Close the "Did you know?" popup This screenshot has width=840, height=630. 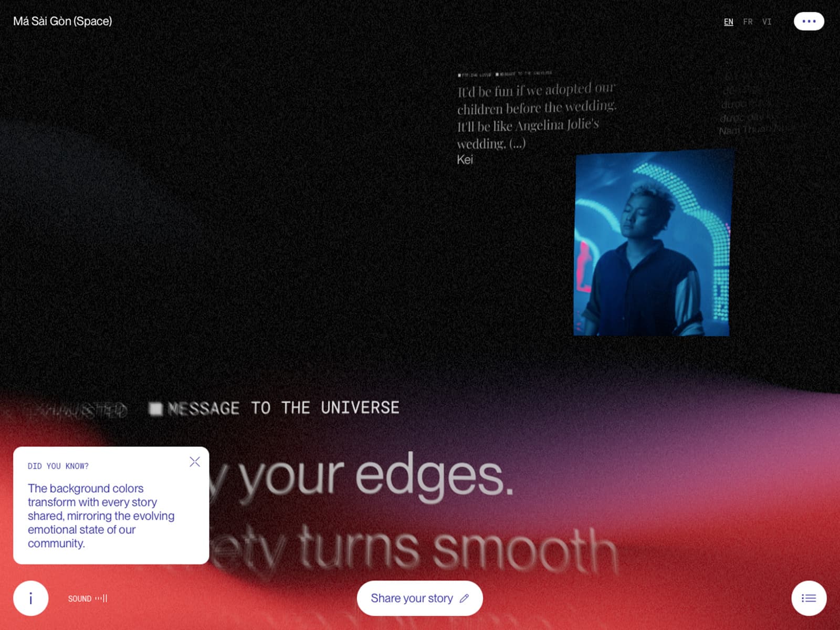pyautogui.click(x=195, y=461)
